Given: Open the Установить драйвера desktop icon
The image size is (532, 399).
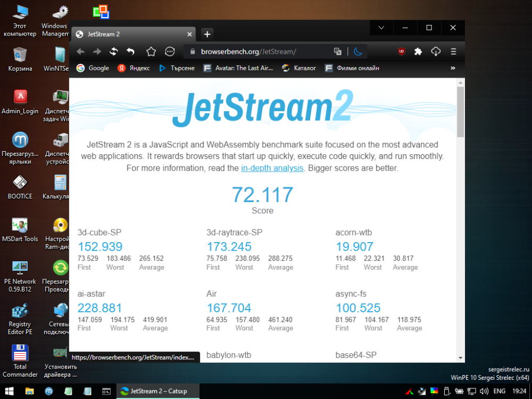Looking at the screenshot, I should [61, 362].
